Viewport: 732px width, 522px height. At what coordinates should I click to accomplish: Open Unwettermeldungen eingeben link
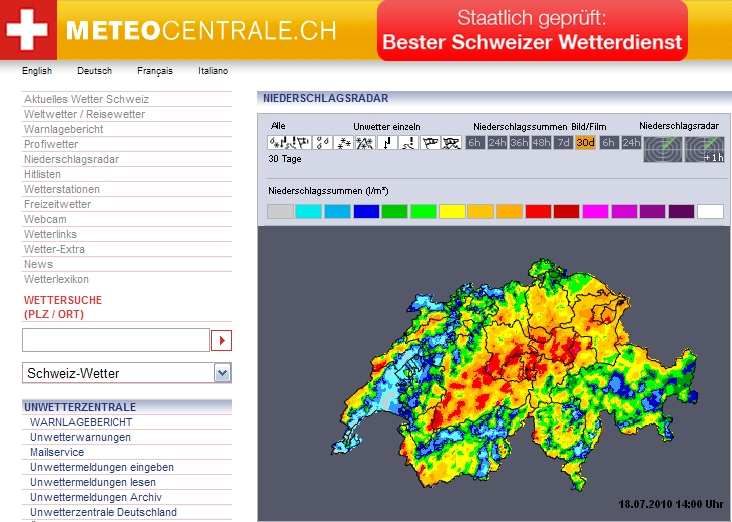click(x=102, y=467)
